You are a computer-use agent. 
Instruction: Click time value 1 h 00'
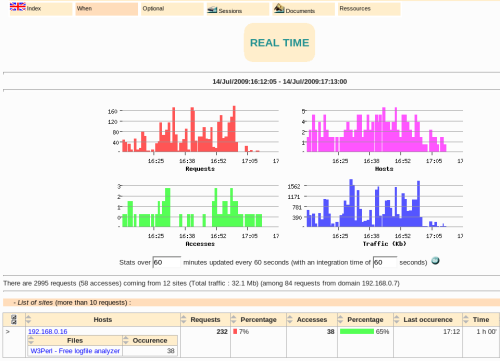coord(487,332)
